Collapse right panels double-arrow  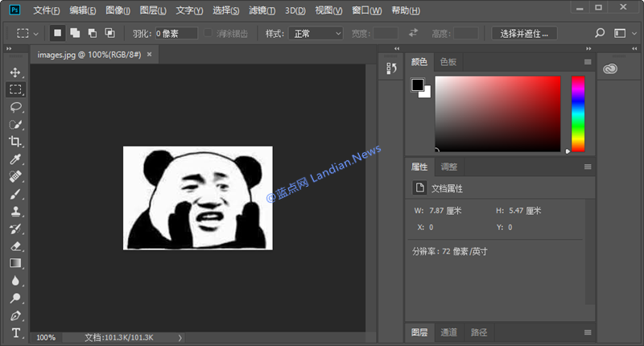point(588,48)
